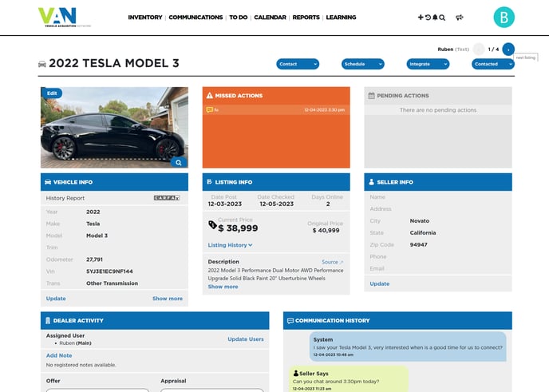Expand Listing History
Image resolution: width=549 pixels, height=392 pixels.
tap(230, 245)
